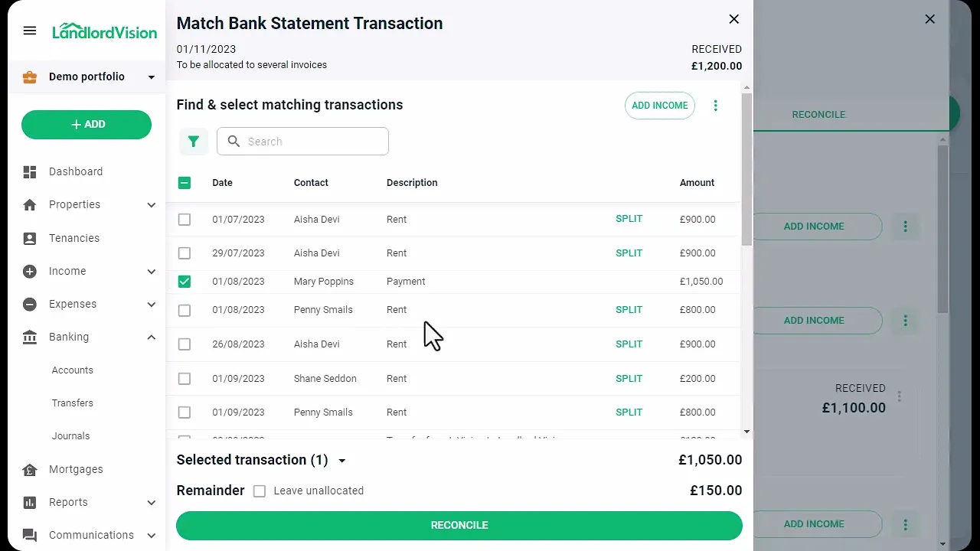This screenshot has width=980, height=551.
Task: Uncheck the Mary Poppins payment row
Action: 185,282
